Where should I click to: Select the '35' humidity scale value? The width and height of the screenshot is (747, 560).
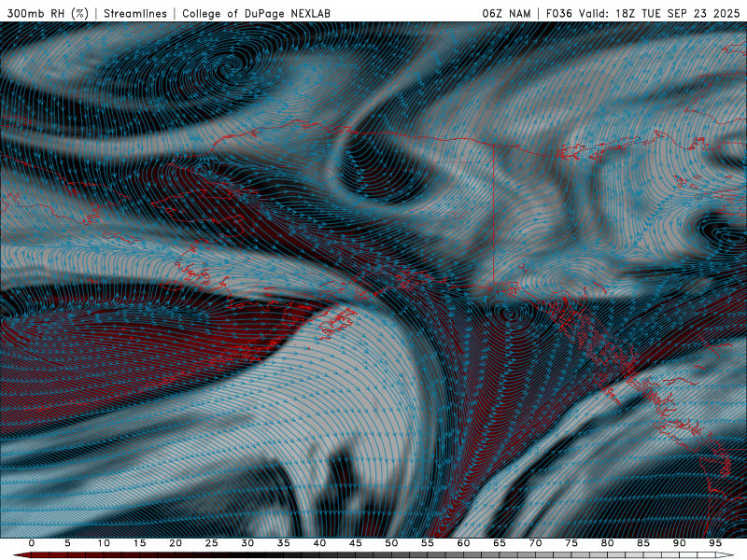pyautogui.click(x=284, y=543)
